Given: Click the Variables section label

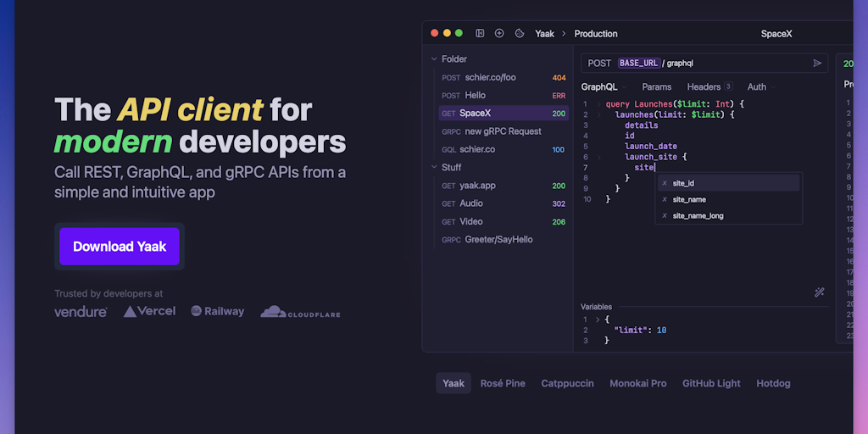Looking at the screenshot, I should (x=596, y=307).
